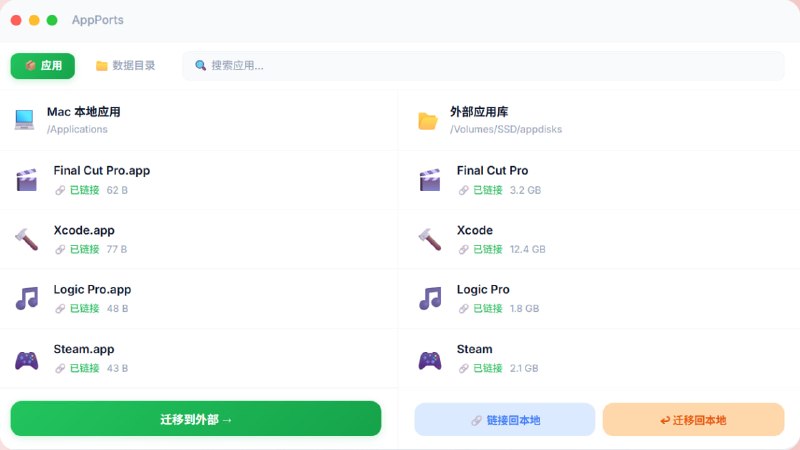The width and height of the screenshot is (800, 450).
Task: Click the /Applications path text
Action: 77,130
